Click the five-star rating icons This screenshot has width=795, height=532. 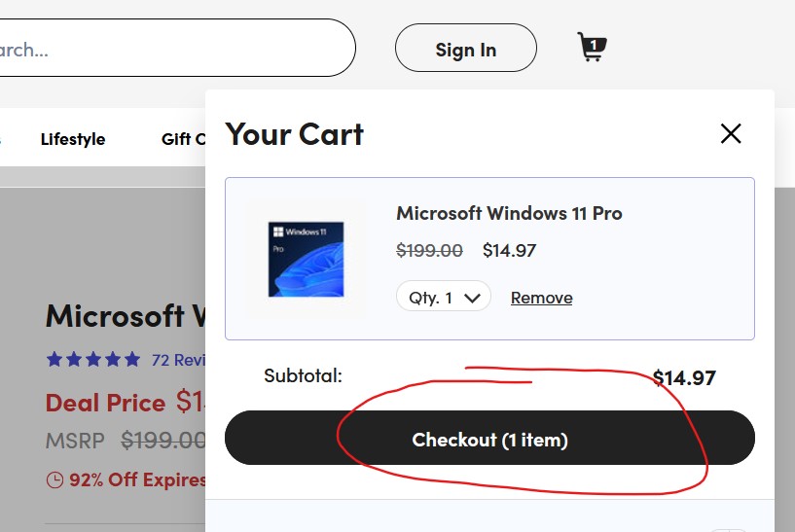click(x=93, y=360)
